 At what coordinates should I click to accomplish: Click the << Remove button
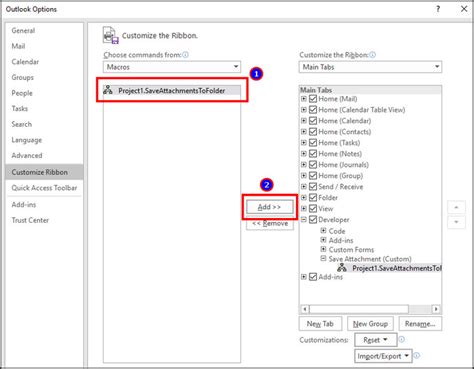pyautogui.click(x=270, y=223)
